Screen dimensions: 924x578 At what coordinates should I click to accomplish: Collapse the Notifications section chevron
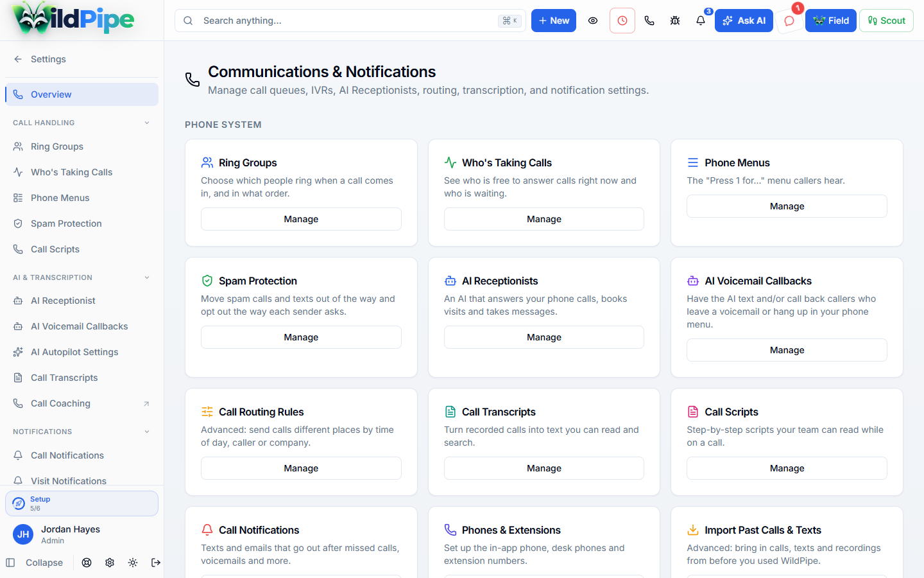pos(147,432)
